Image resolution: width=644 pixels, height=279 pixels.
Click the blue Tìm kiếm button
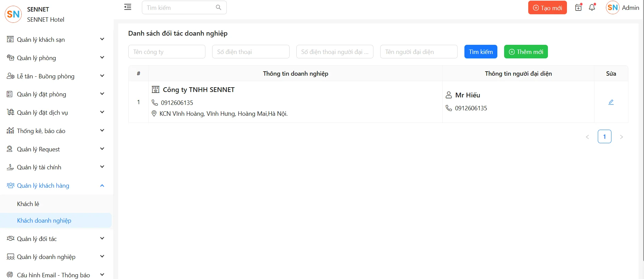480,52
